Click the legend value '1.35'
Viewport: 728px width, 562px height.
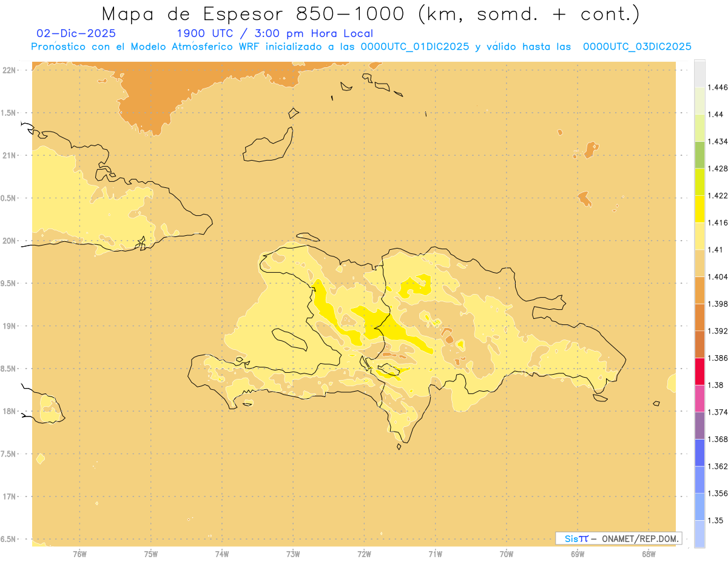coord(716,520)
